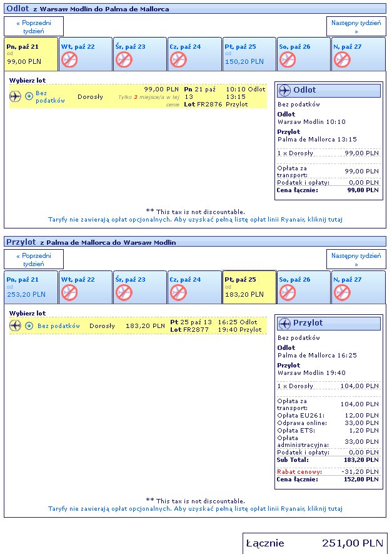392x554 pixels.
Task: Click the Łącznie 251,00 PLN grand total
Action: point(314,543)
